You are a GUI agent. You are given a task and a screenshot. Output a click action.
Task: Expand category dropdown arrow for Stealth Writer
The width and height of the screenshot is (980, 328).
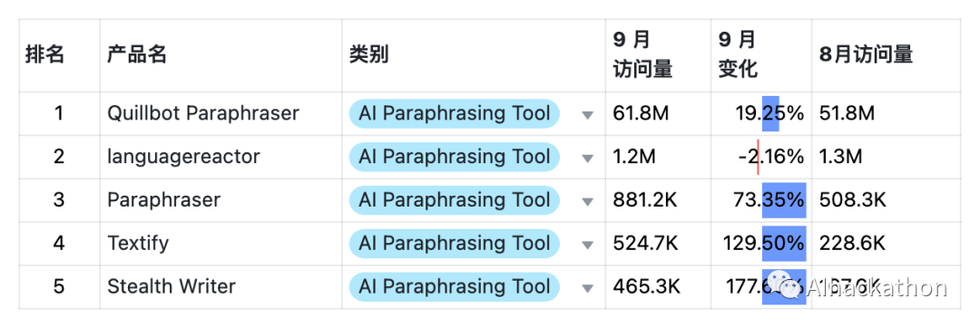(587, 289)
